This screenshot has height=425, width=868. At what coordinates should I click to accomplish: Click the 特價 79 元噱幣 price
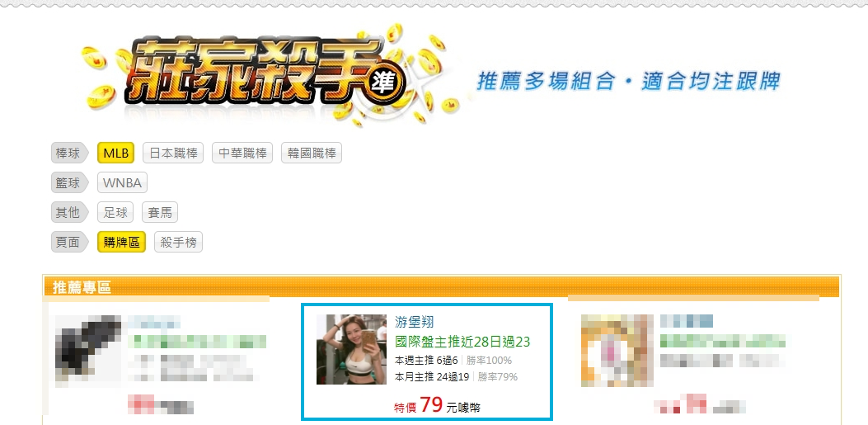(x=438, y=405)
